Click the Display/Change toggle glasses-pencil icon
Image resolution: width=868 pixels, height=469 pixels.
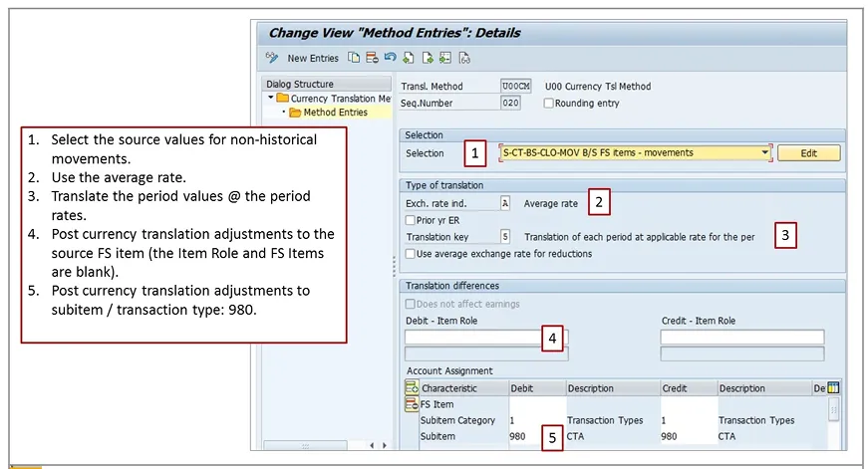tap(271, 59)
